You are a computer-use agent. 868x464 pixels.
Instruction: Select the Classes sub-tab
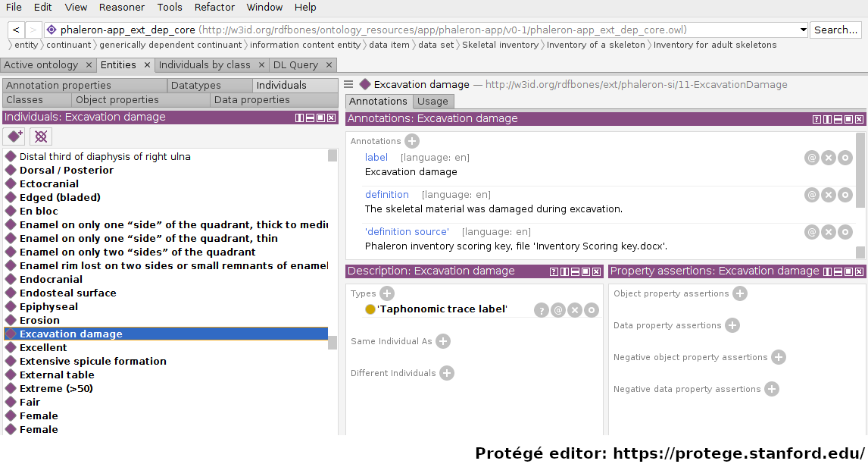[x=36, y=100]
